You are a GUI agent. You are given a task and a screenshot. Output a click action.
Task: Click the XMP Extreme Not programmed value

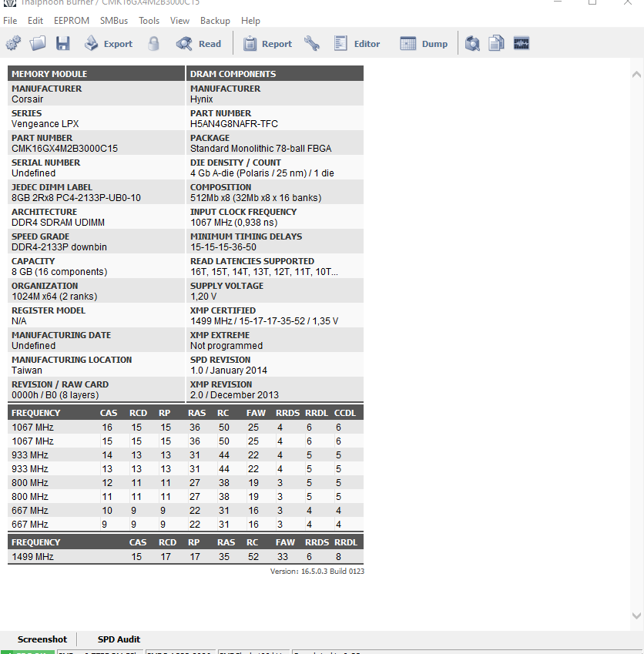[226, 346]
